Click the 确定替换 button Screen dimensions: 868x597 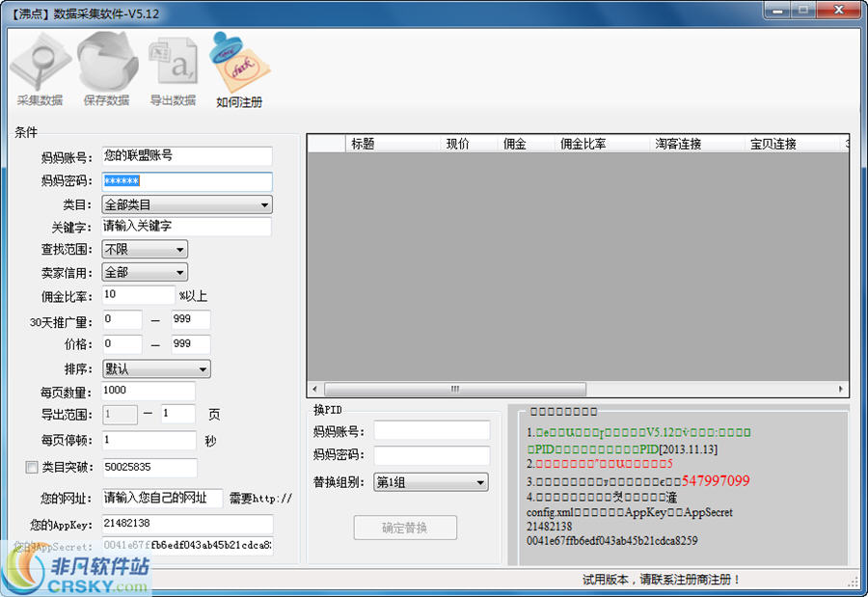[x=405, y=529]
